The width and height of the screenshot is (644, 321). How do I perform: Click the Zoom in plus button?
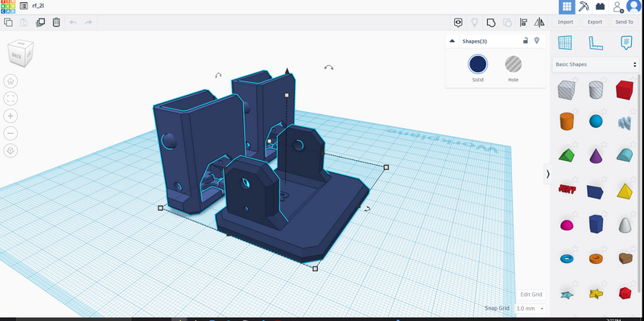coord(10,116)
